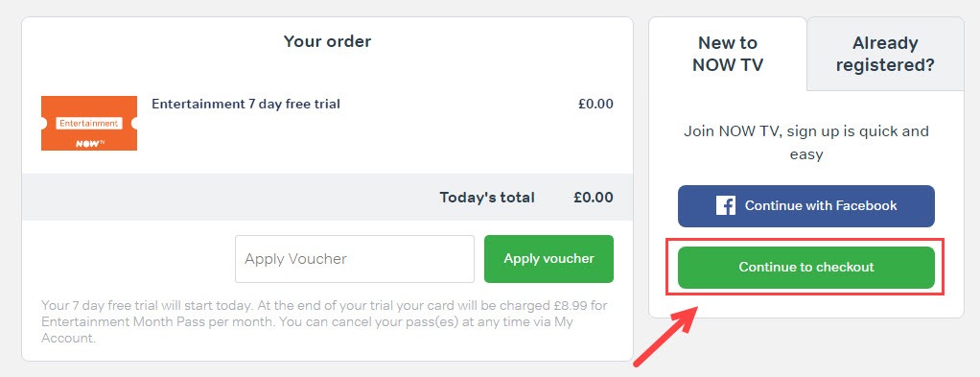The height and width of the screenshot is (377, 980).
Task: Click the grey Today's total bar
Action: tap(328, 197)
